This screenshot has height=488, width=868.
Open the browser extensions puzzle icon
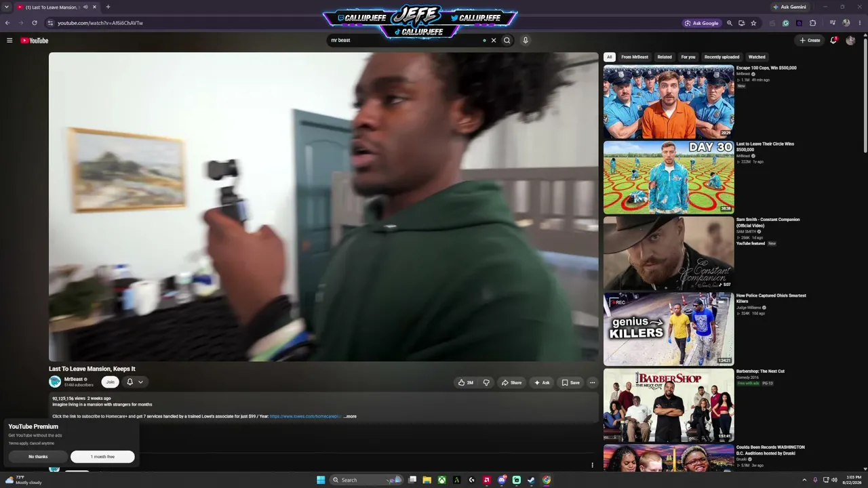pos(813,23)
